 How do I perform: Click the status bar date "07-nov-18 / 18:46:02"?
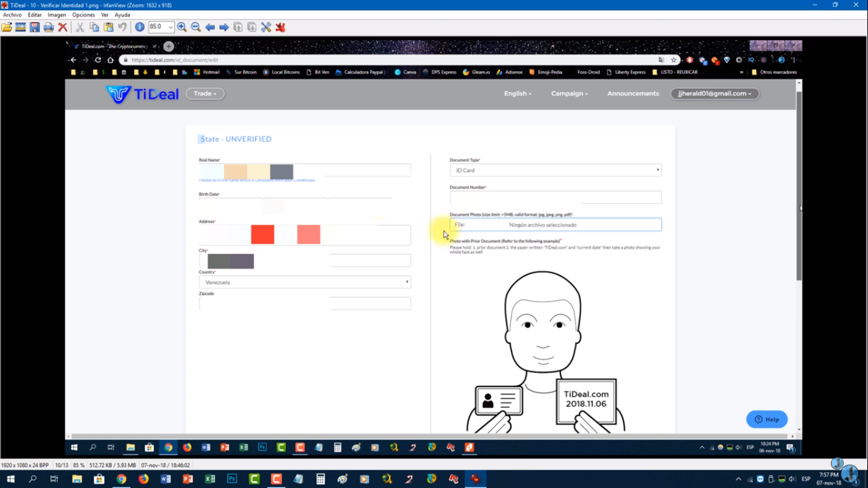pos(166,465)
